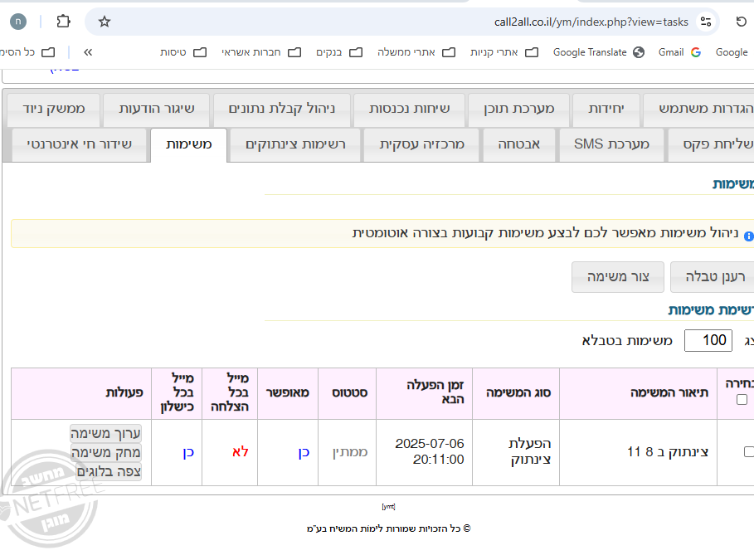Open the אתרי קניות bookmarks folder
The image size is (754, 560).
coord(504,52)
